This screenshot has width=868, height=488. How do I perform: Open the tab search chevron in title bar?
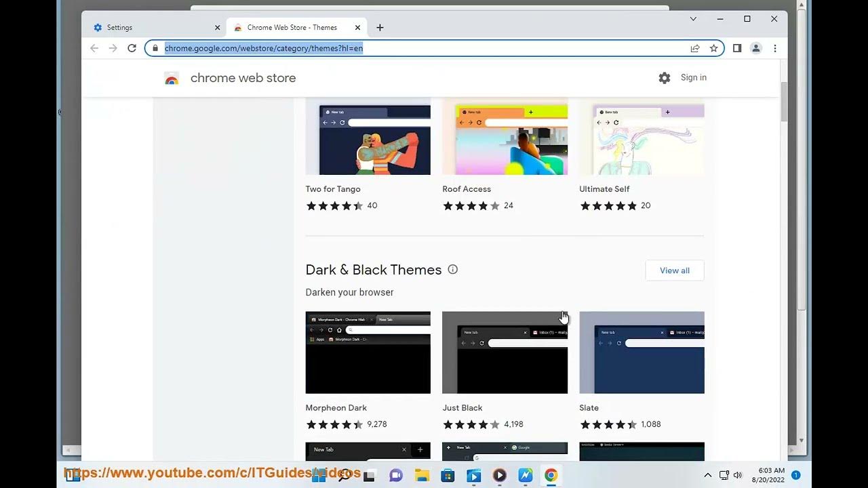(693, 19)
